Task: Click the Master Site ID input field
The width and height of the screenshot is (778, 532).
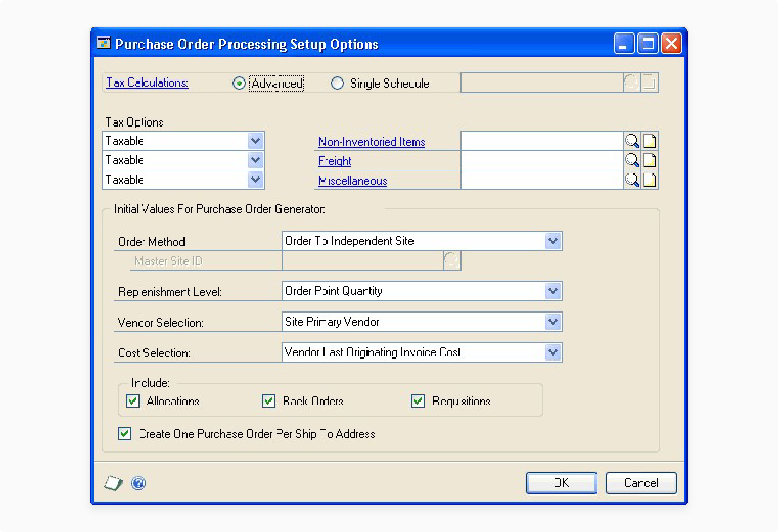Action: click(x=363, y=260)
